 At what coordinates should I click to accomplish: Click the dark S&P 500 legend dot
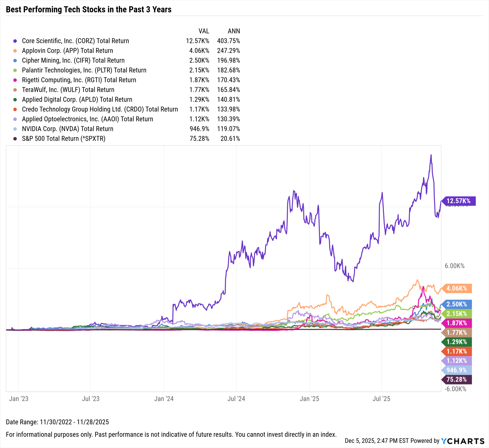15,139
